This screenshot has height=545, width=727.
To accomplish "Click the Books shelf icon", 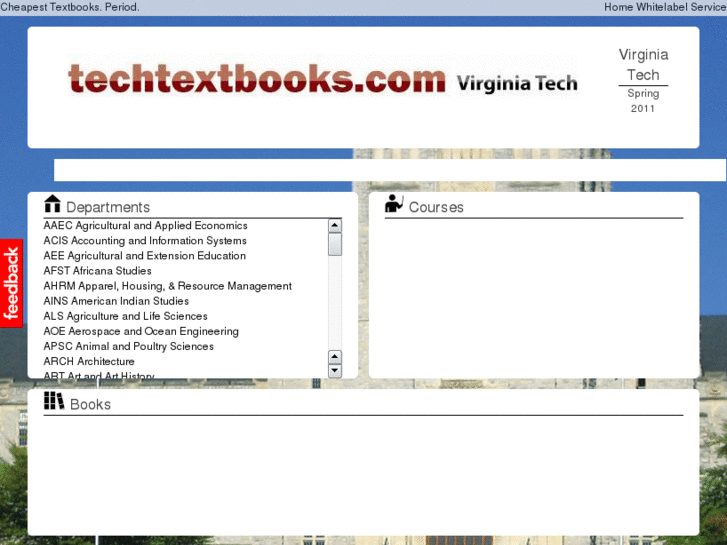I will [x=54, y=401].
